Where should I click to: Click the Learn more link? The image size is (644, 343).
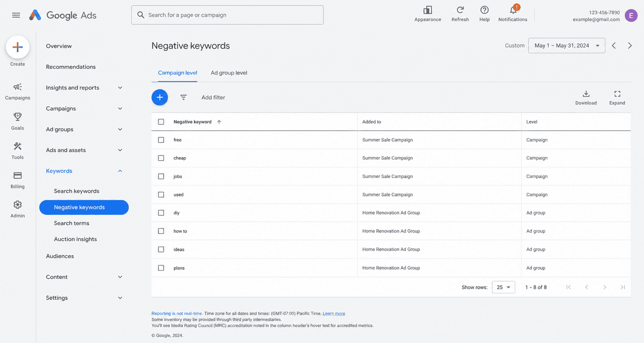coord(334,313)
